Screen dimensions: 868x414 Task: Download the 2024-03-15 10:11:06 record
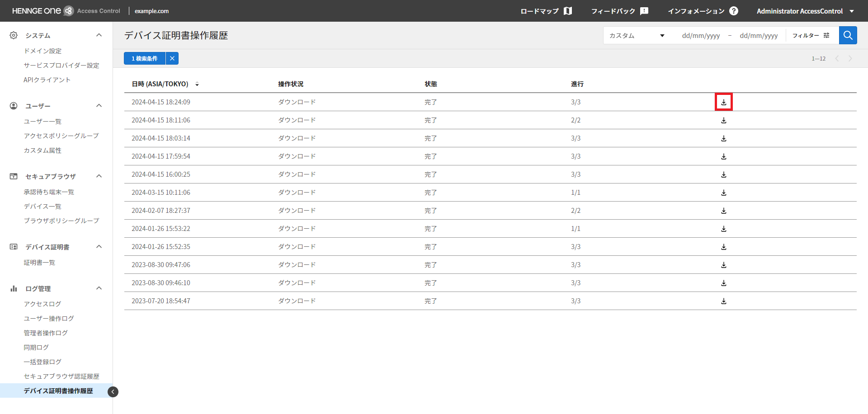pyautogui.click(x=723, y=193)
